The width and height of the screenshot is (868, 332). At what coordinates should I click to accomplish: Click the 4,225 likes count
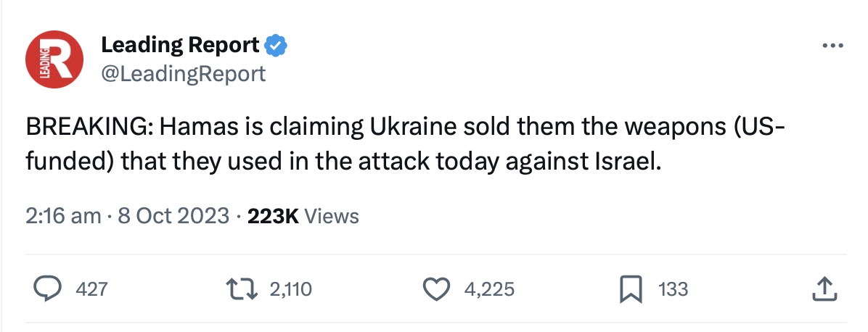(489, 289)
